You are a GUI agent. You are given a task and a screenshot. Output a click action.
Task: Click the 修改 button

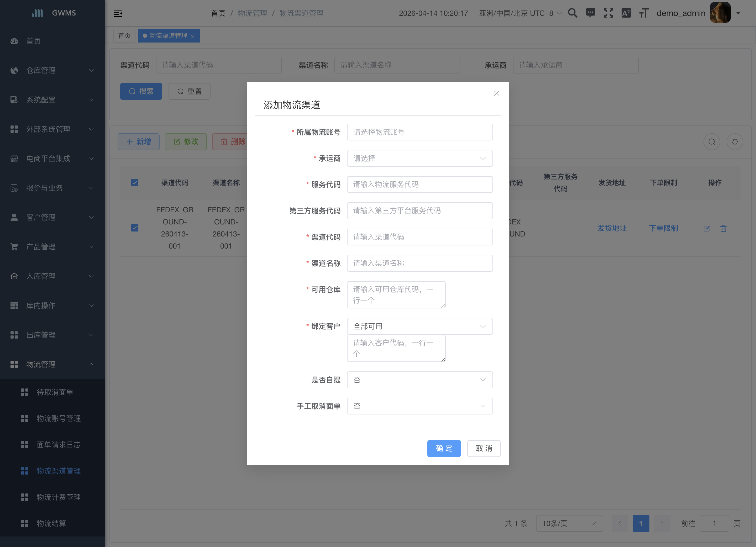(x=186, y=142)
